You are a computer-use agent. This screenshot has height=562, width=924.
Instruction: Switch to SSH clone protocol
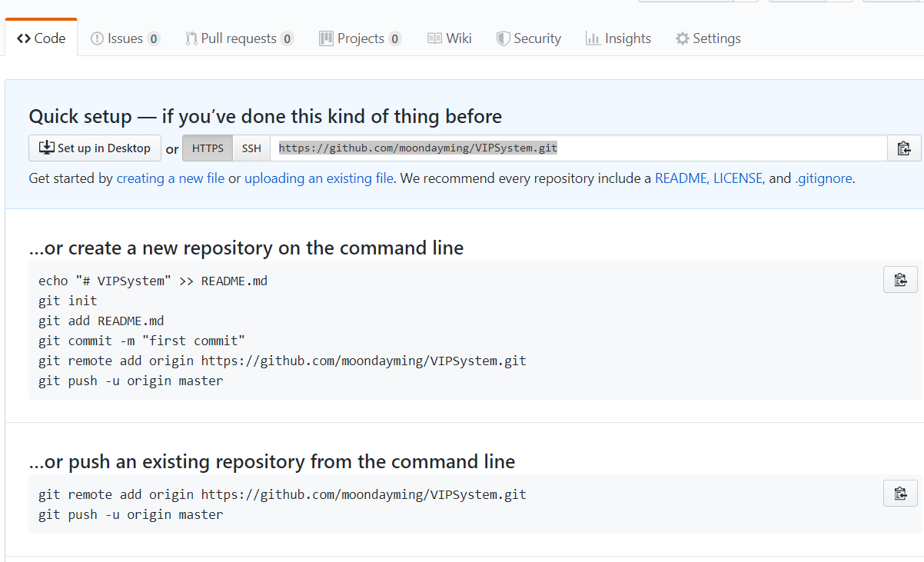point(251,148)
